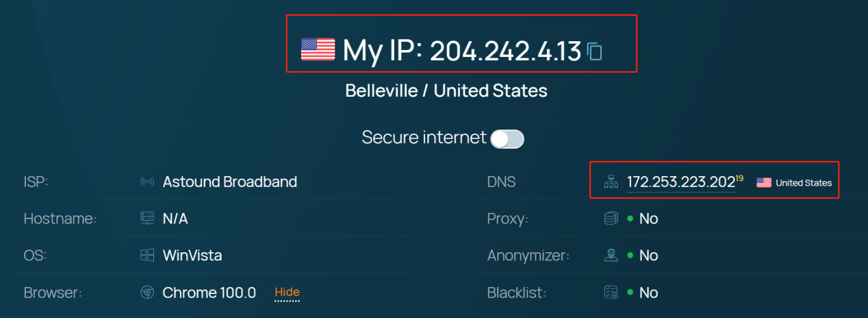Toggle the Secure internet switch

click(507, 139)
